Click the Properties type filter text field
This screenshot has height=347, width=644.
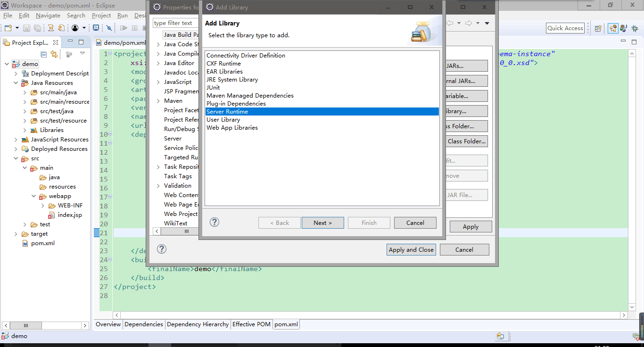[x=175, y=23]
